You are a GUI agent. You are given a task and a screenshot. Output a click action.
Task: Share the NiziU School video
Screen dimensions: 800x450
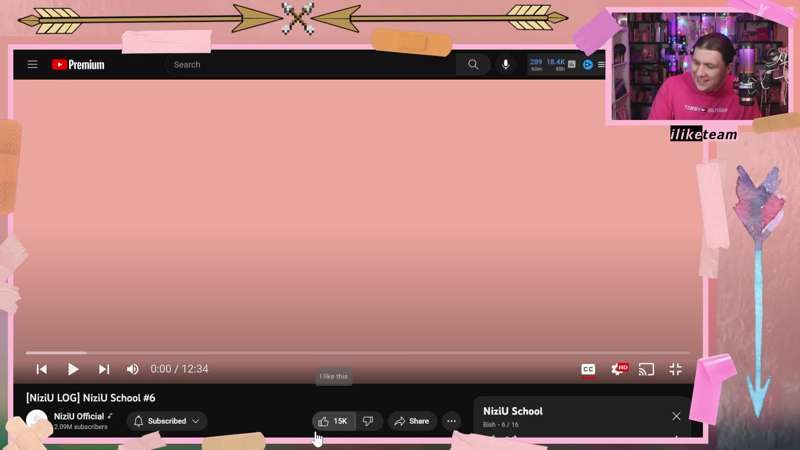[412, 421]
